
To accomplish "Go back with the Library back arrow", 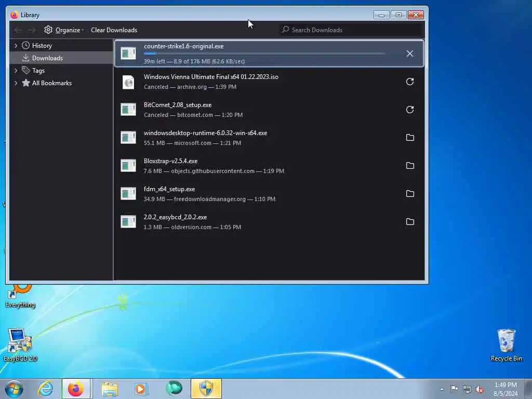I will pos(18,30).
